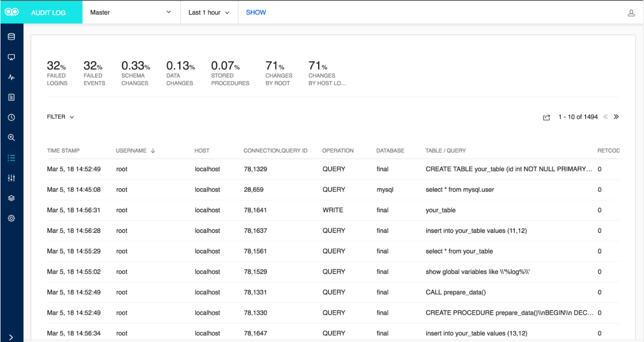Click connection ID '78,1637'

pyautogui.click(x=255, y=231)
